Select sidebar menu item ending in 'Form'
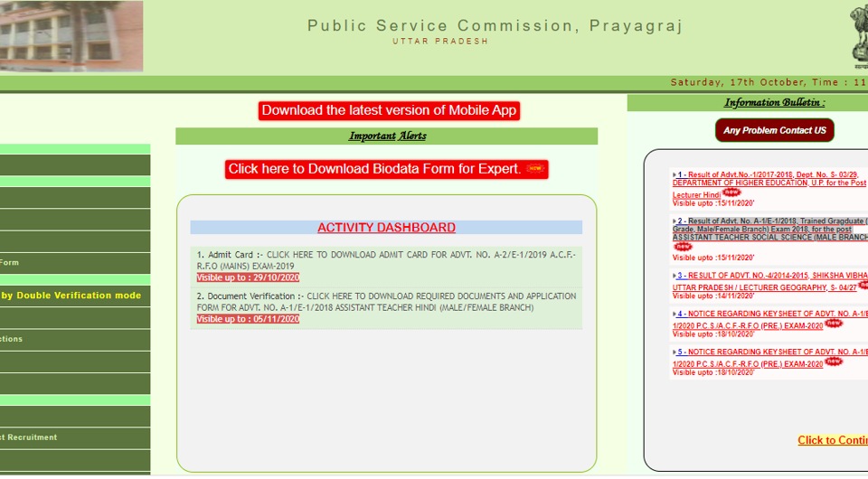The height and width of the screenshot is (479, 868). pyautogui.click(x=75, y=263)
